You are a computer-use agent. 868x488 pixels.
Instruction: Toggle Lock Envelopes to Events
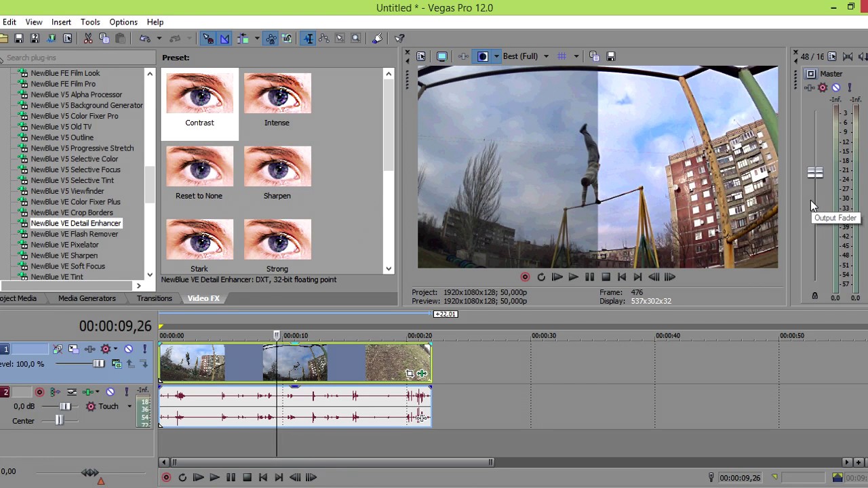pyautogui.click(x=271, y=39)
